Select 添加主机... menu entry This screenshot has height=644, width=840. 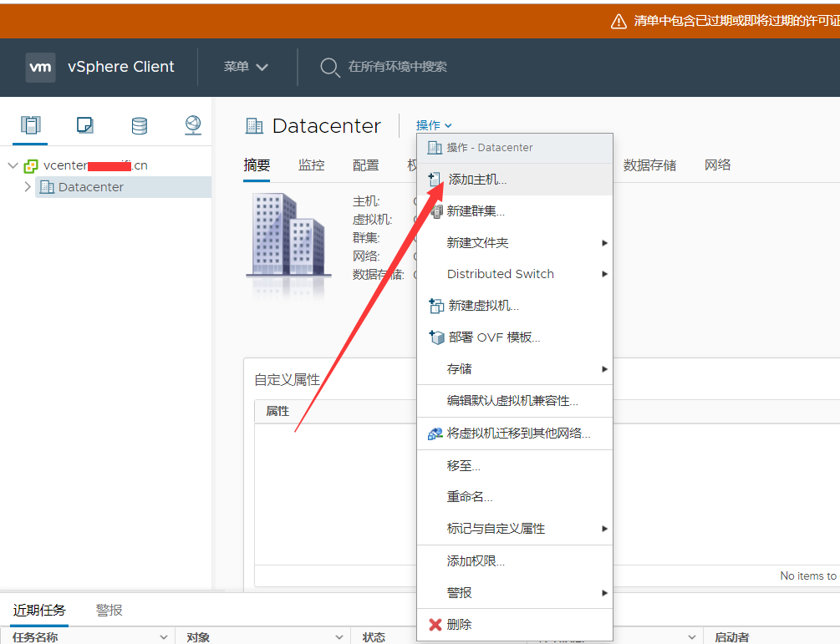point(515,180)
